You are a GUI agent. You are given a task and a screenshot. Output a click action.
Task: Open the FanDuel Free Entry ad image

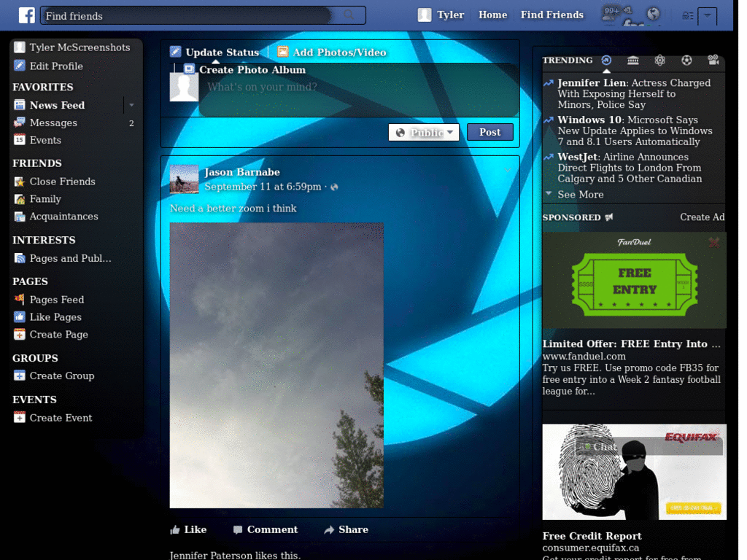click(634, 280)
